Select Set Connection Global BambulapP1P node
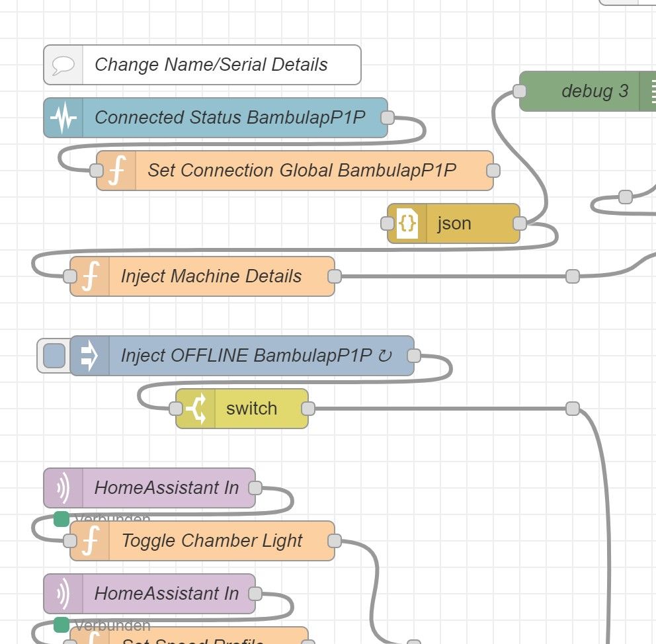The image size is (656, 644). 295,171
